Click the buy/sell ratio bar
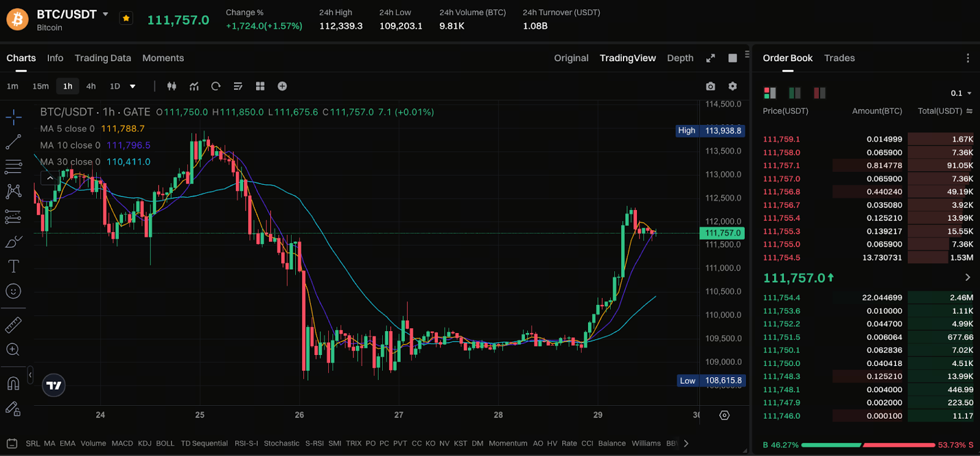980x456 pixels. (868, 445)
